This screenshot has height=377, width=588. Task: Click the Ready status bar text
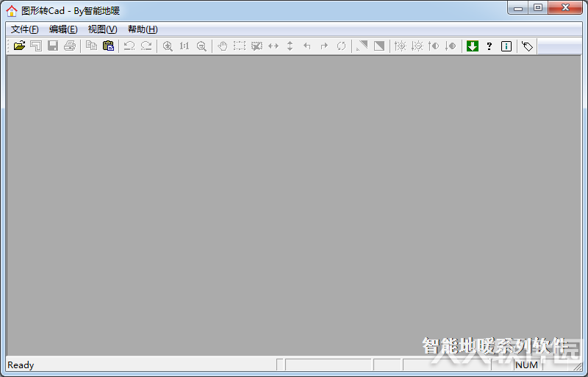[x=21, y=365]
